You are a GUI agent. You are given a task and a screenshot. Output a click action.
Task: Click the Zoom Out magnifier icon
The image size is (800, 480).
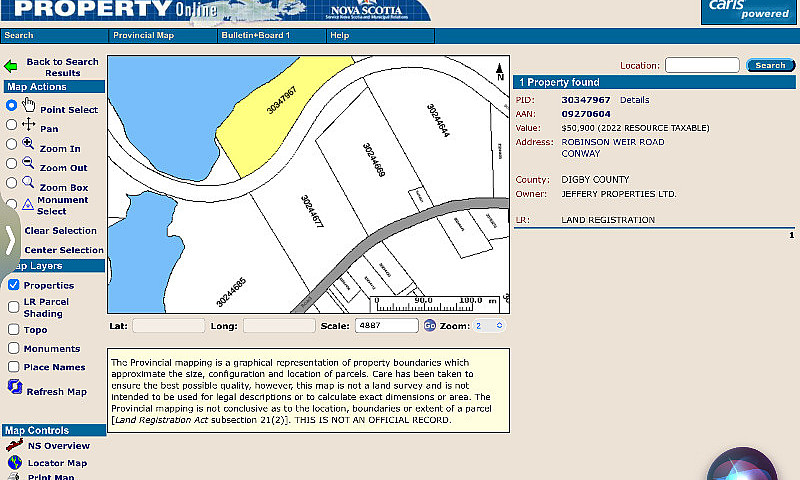28,163
